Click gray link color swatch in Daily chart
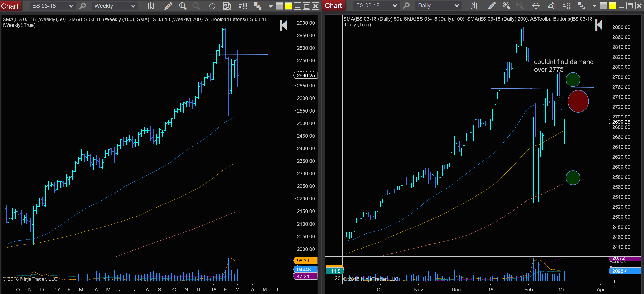 603,5
